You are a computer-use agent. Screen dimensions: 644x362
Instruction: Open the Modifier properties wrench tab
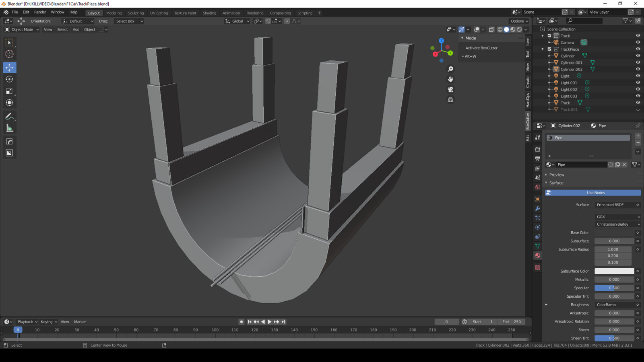pyautogui.click(x=538, y=208)
